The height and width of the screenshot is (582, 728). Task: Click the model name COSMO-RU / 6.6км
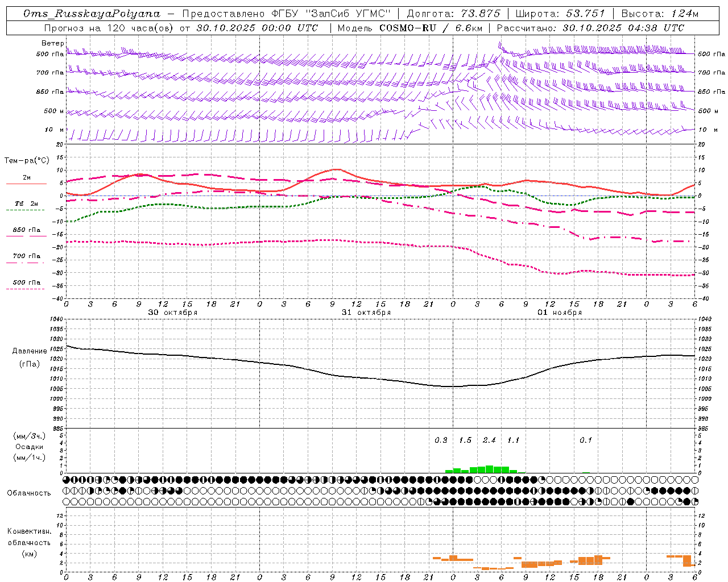pos(431,28)
